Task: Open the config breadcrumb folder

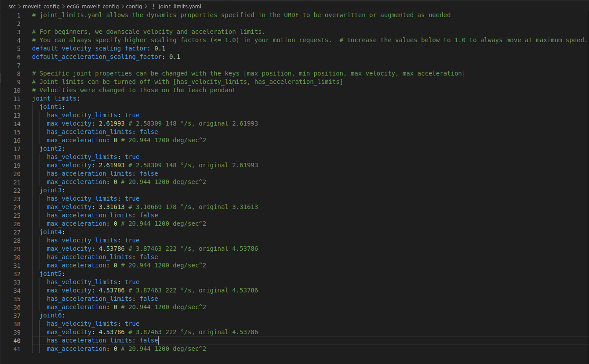Action: point(134,7)
